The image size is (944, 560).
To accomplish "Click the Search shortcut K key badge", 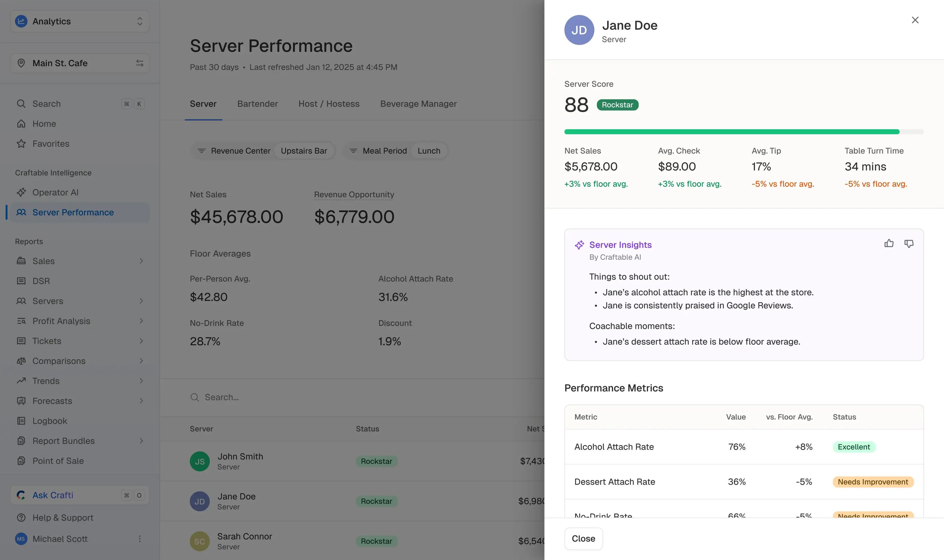I will point(139,104).
